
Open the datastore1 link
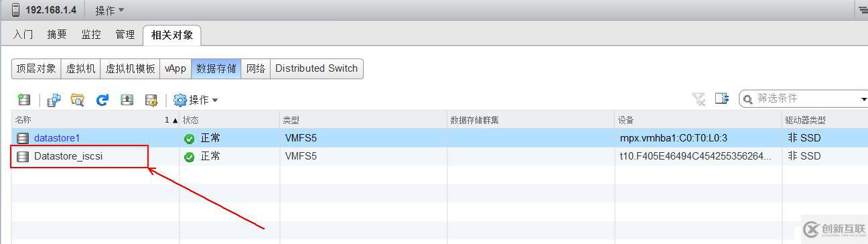coord(57,138)
